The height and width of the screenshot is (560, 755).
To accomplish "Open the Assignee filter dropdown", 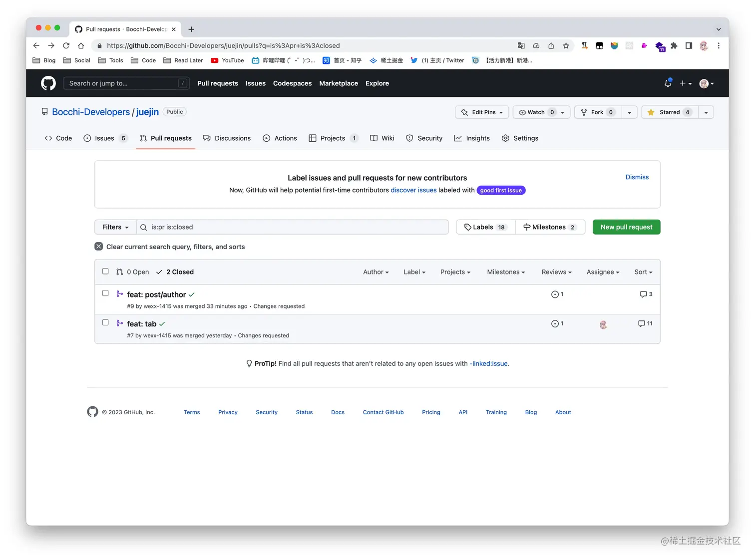I will (603, 272).
